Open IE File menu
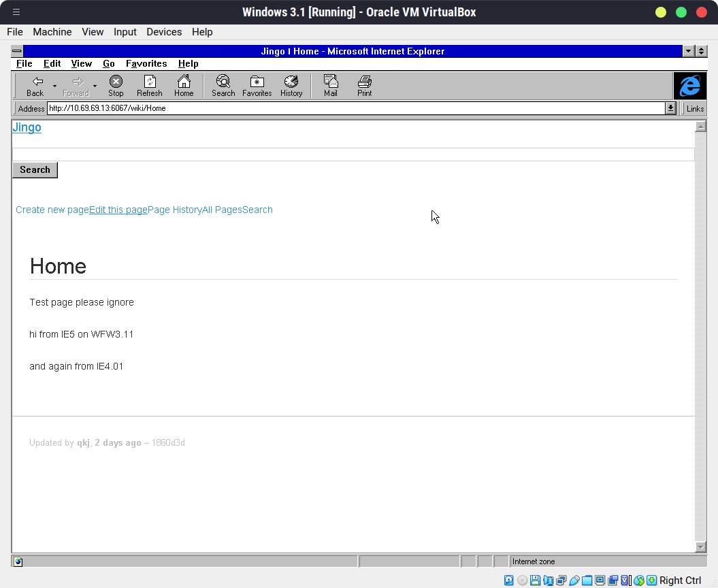This screenshot has width=718, height=588. coord(25,64)
